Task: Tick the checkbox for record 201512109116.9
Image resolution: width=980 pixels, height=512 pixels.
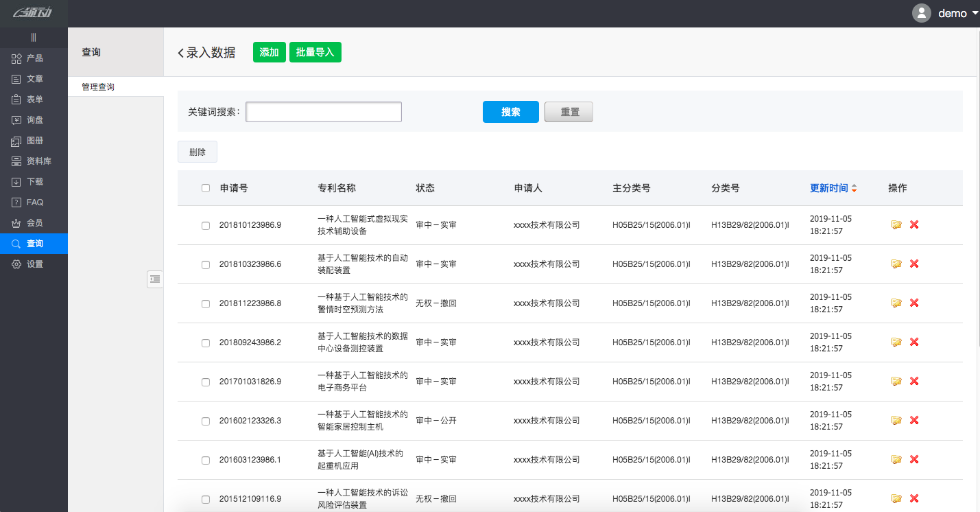Action: (206, 498)
